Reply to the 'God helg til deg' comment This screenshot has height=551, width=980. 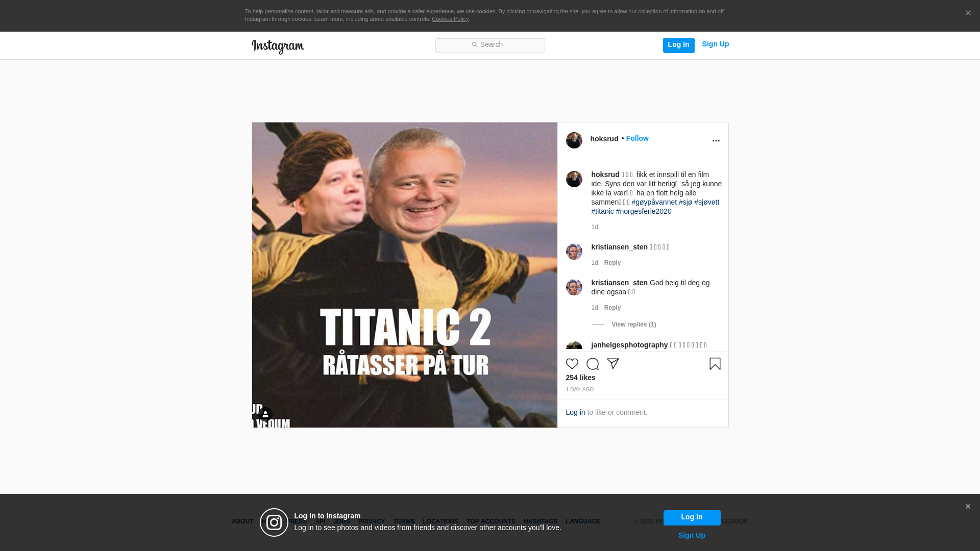612,308
